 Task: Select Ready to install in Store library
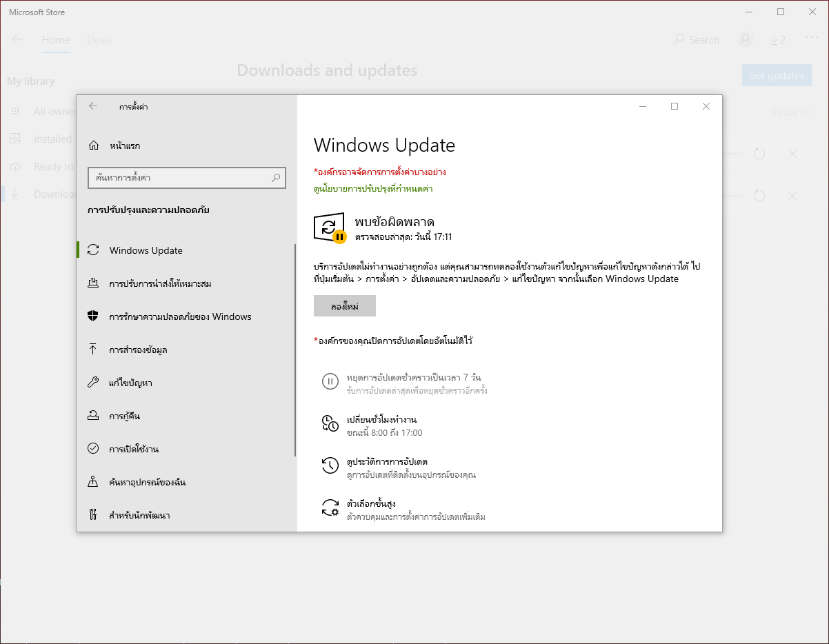pyautogui.click(x=40, y=167)
